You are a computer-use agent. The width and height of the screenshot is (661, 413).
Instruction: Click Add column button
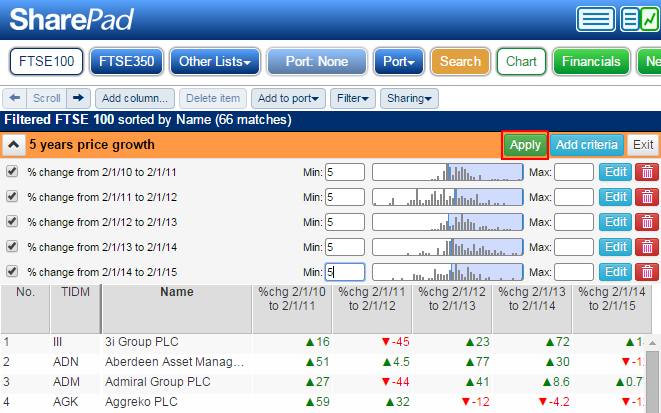click(x=135, y=98)
